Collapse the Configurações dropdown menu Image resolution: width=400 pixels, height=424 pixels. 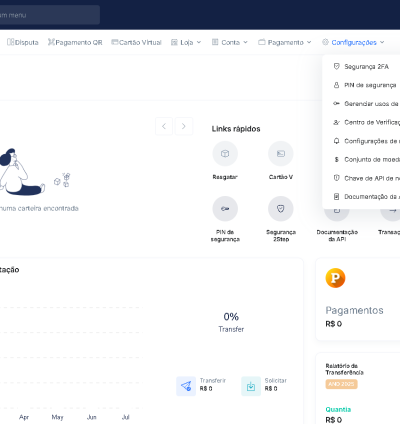353,42
